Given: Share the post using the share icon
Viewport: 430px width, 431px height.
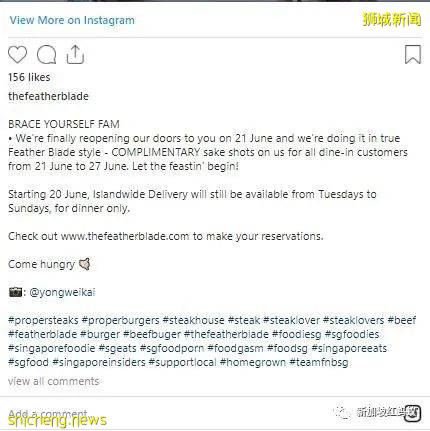Looking at the screenshot, I should tap(75, 54).
